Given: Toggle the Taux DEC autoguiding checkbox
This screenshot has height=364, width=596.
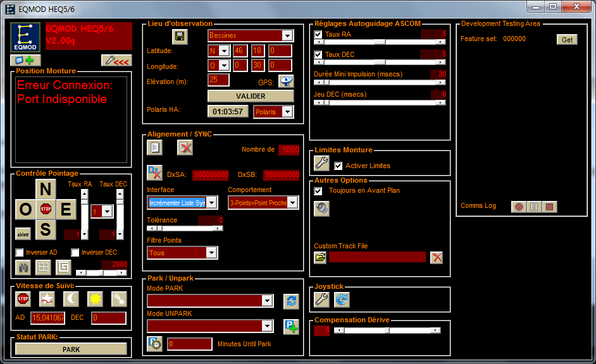Looking at the screenshot, I should pyautogui.click(x=318, y=54).
